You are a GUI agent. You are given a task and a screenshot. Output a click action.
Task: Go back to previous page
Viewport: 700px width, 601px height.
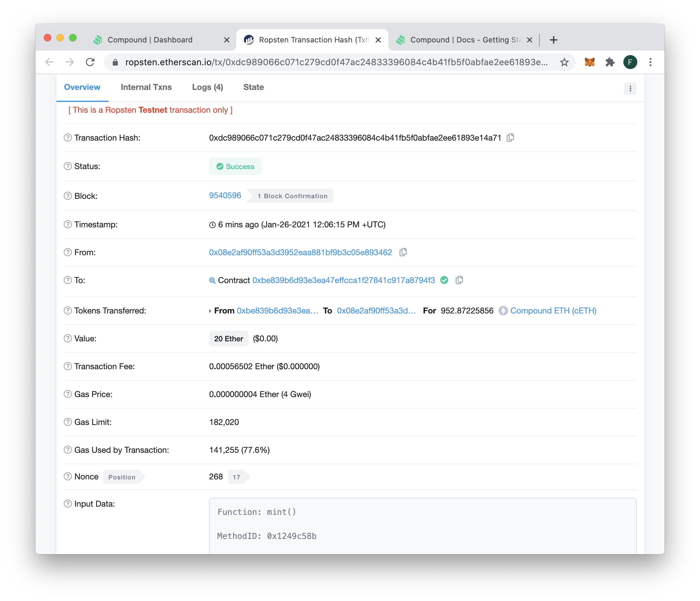point(50,62)
